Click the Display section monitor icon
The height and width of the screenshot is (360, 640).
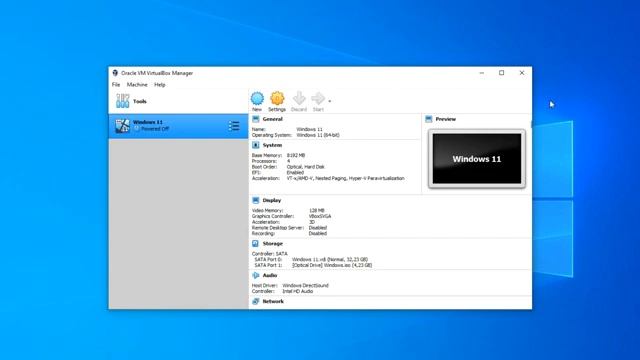256,200
